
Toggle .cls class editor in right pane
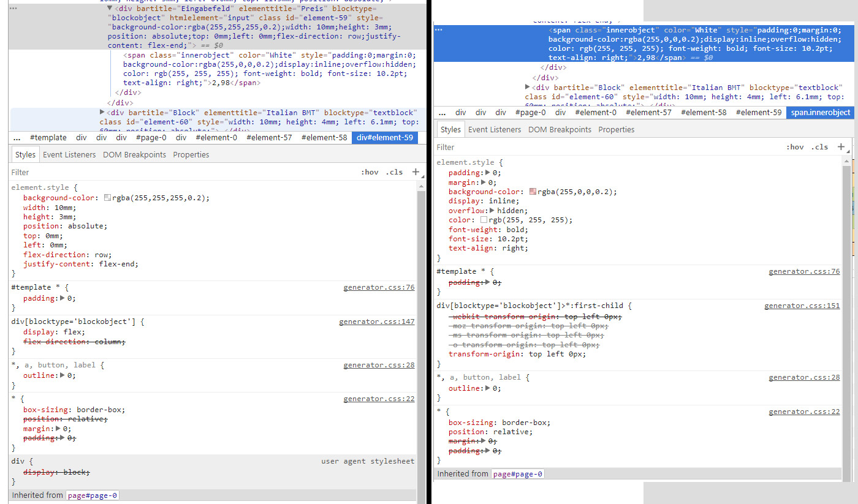(x=819, y=147)
